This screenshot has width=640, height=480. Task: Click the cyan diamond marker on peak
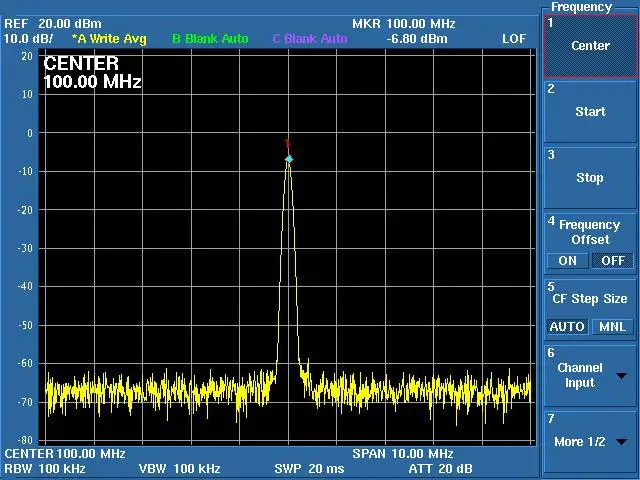[x=289, y=159]
